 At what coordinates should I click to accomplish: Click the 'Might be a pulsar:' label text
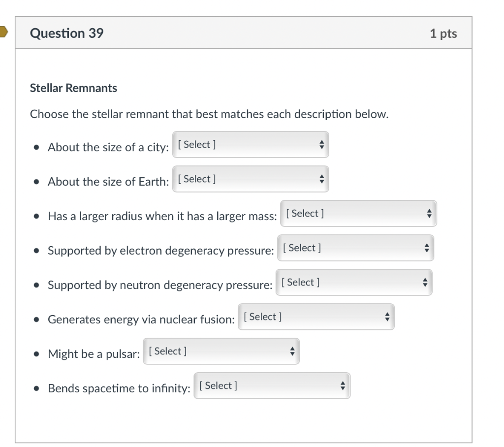point(93,354)
